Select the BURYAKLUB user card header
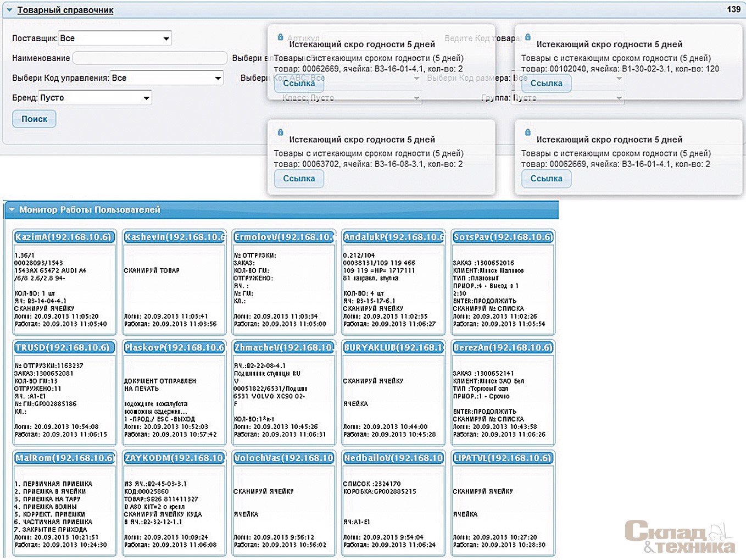 393,348
